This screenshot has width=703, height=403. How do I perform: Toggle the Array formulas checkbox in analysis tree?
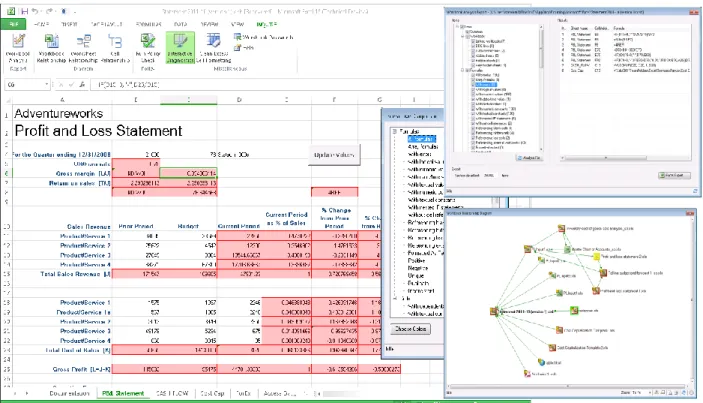[473, 80]
